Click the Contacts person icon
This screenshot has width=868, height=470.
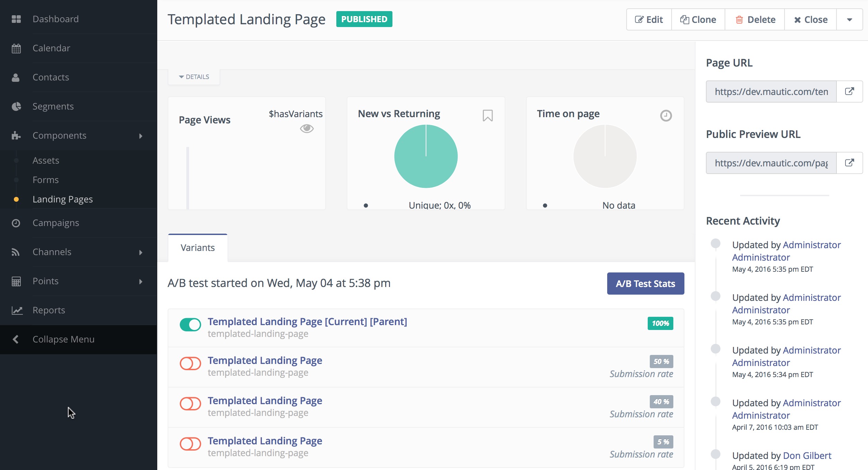tap(16, 77)
